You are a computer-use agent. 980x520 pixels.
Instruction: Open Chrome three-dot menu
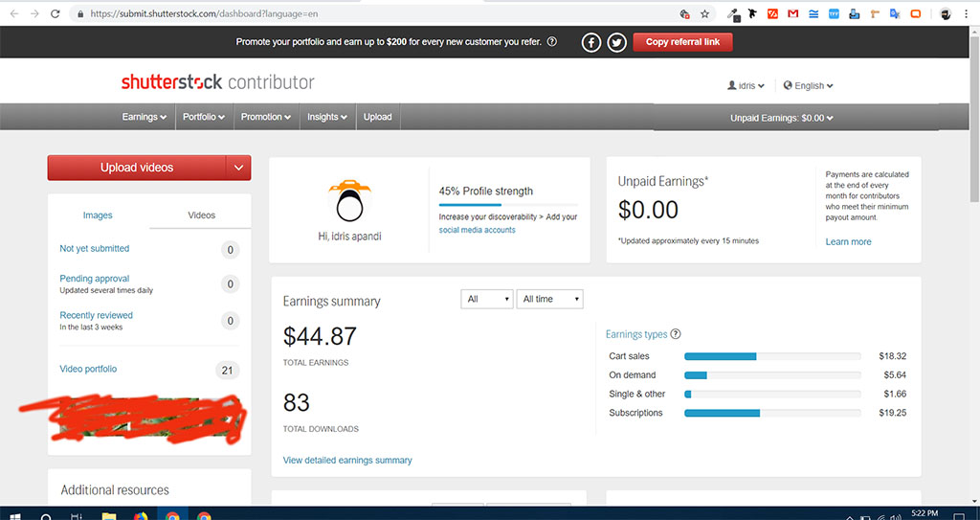pos(967,13)
